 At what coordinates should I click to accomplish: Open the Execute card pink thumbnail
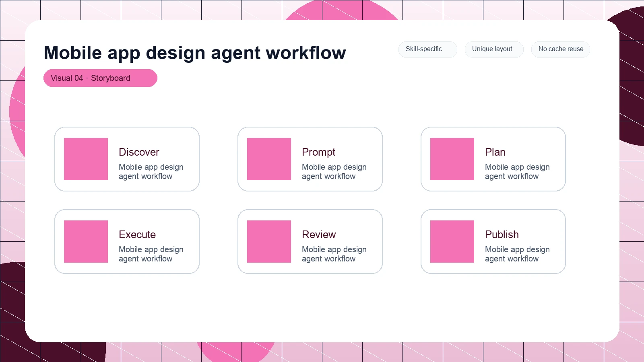(x=86, y=241)
